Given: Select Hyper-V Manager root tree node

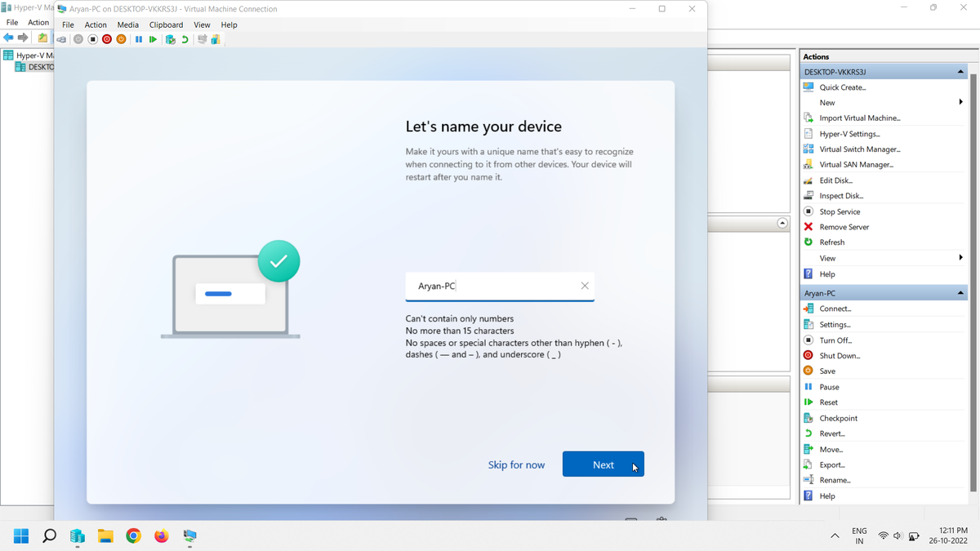Looking at the screenshot, I should click(x=28, y=56).
